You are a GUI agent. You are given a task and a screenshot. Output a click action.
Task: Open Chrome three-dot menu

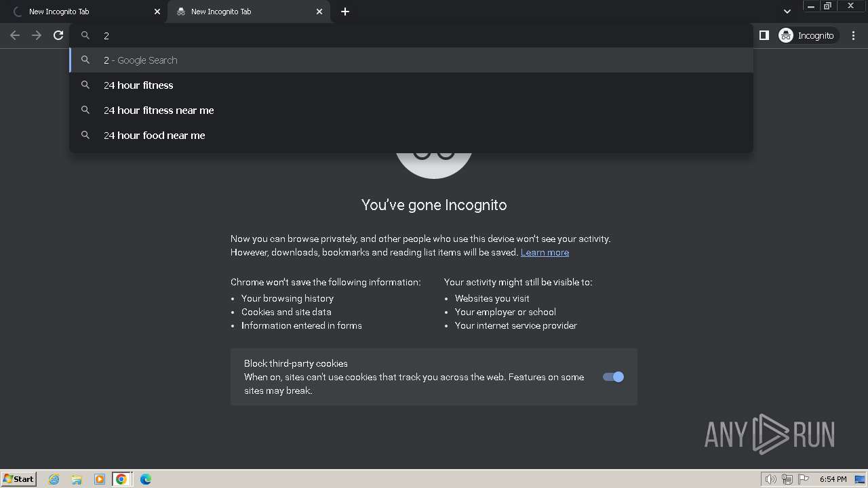pos(854,35)
